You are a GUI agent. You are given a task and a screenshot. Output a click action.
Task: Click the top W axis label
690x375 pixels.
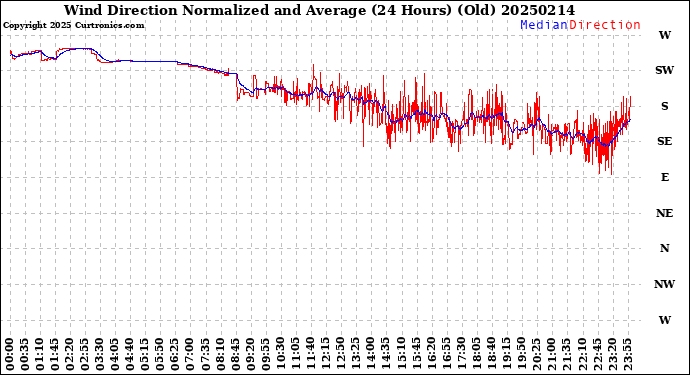(664, 35)
